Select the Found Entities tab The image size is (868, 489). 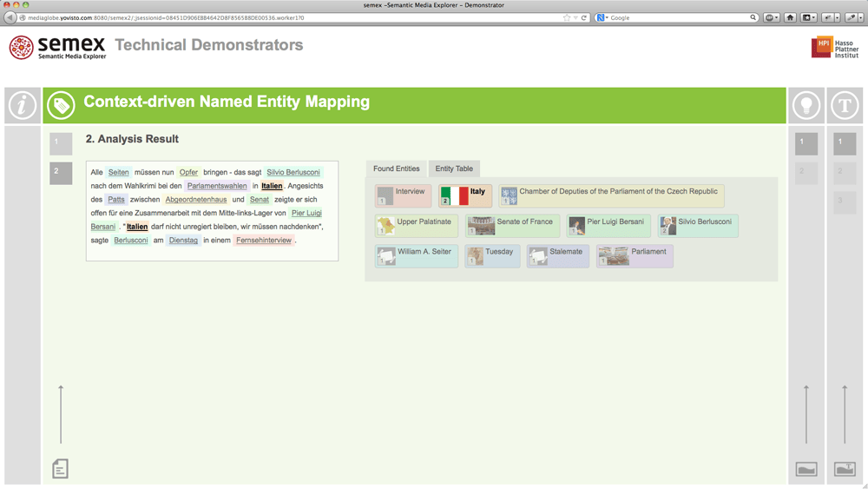pos(397,169)
